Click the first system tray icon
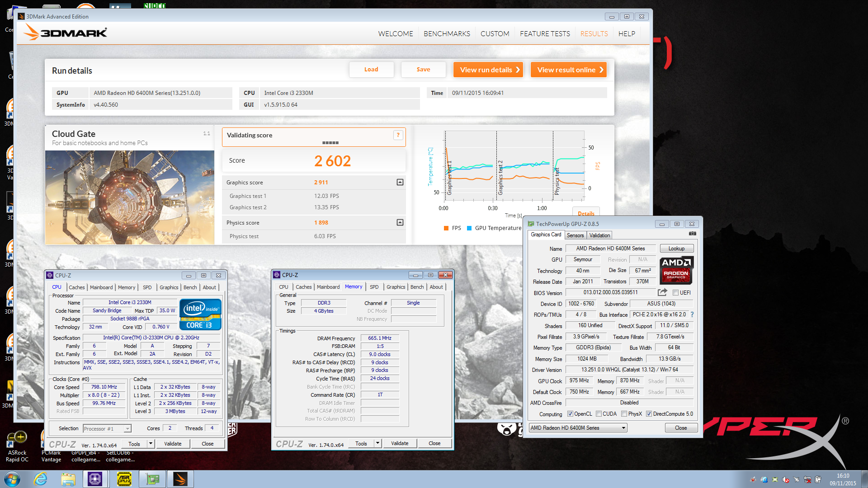The width and height of the screenshot is (868, 488). (753, 479)
